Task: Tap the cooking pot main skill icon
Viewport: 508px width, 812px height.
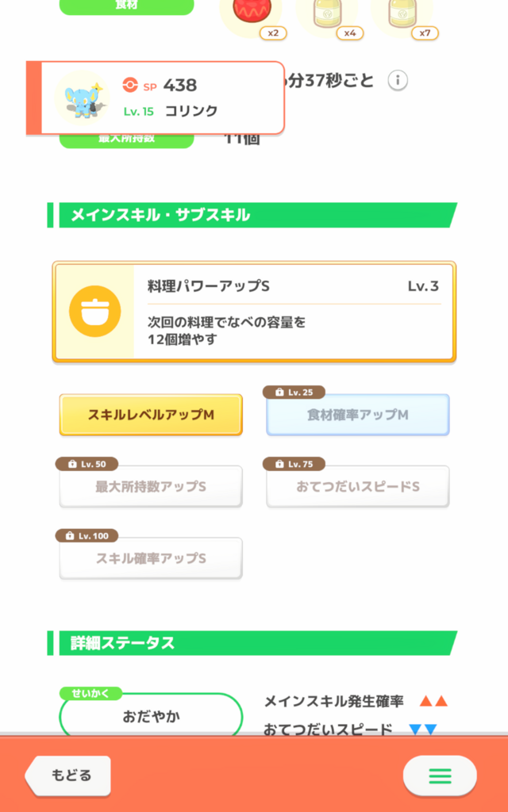Action: (94, 311)
